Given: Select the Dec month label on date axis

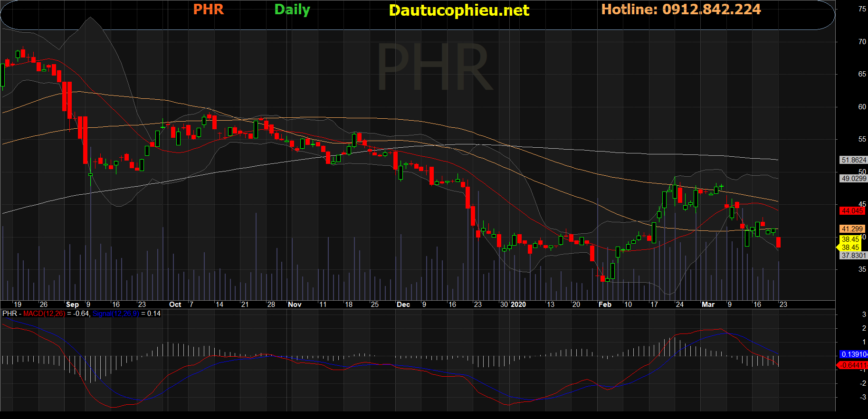Looking at the screenshot, I should (x=403, y=305).
